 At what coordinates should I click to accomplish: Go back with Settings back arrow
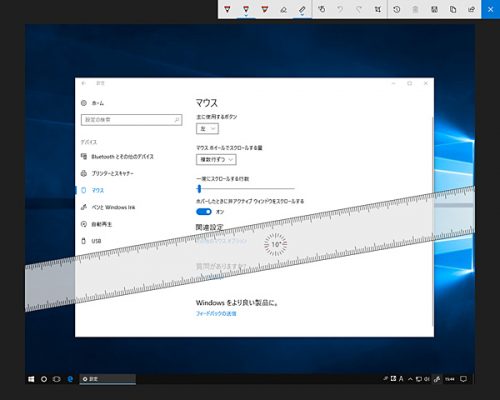click(83, 83)
